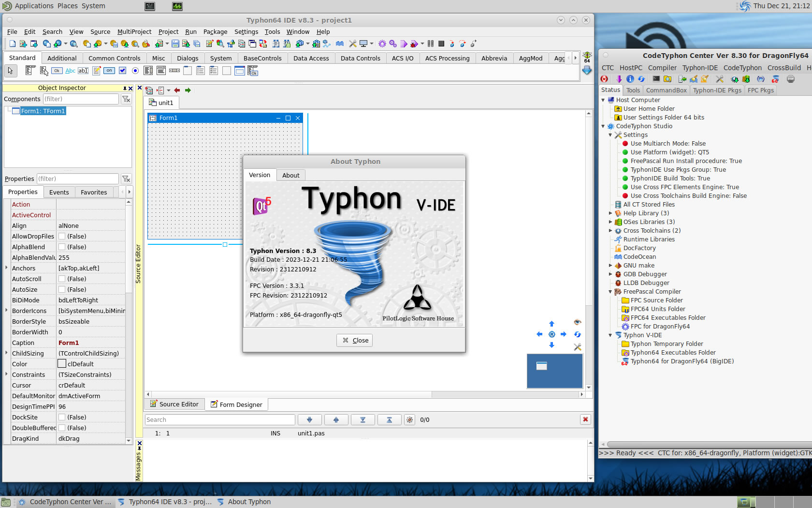
Task: Select the TListBox component in the palette
Action: (x=148, y=71)
